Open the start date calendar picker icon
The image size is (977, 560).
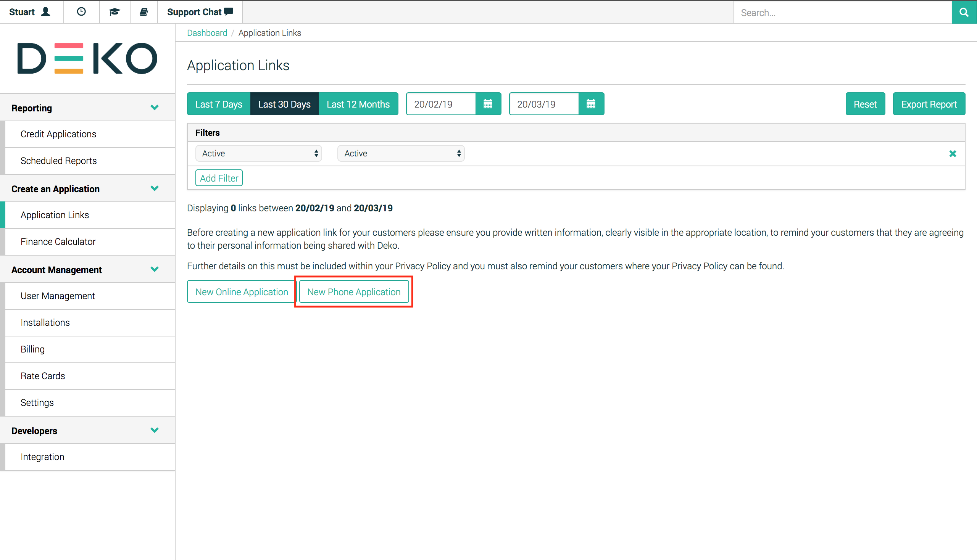[x=488, y=104]
